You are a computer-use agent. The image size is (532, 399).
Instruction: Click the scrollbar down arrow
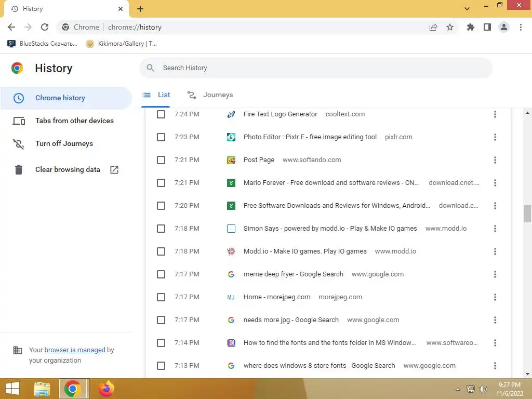click(527, 374)
